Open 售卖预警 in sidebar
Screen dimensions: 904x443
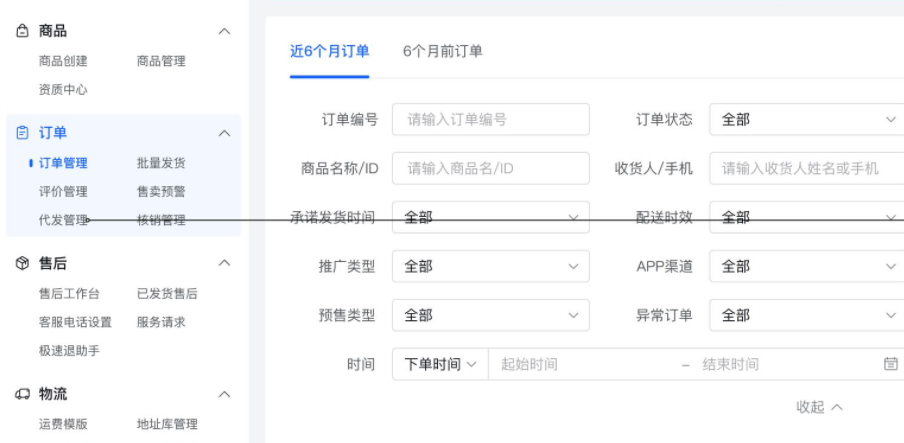pos(161,192)
